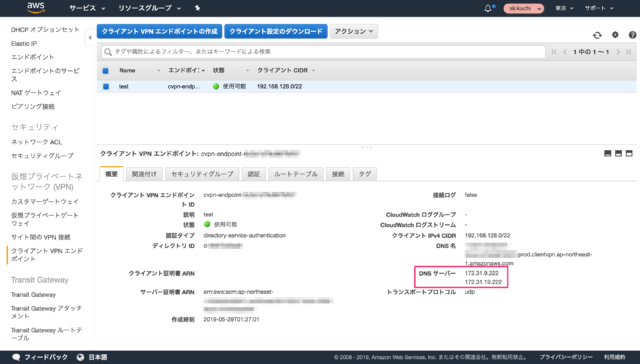The height and width of the screenshot is (364, 640).
Task: Switch to the ルートテーブル tab
Action: (296, 174)
